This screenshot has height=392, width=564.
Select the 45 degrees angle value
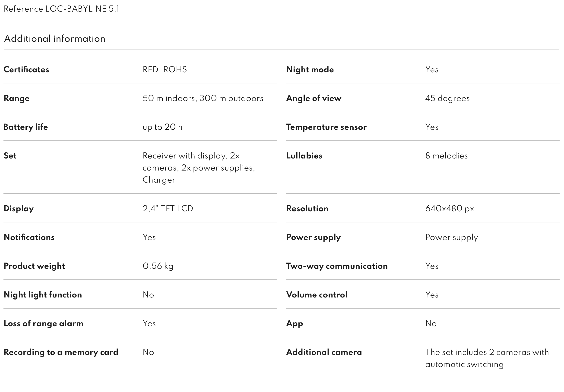[x=447, y=98]
